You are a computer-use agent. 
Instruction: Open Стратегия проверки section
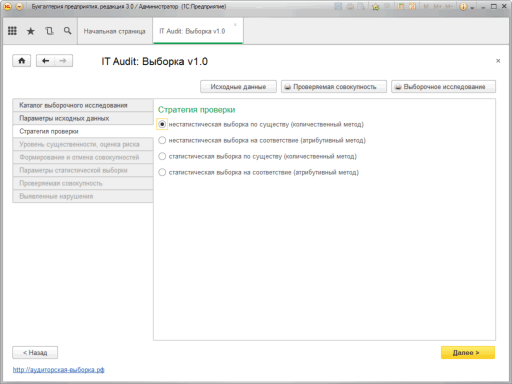click(83, 131)
